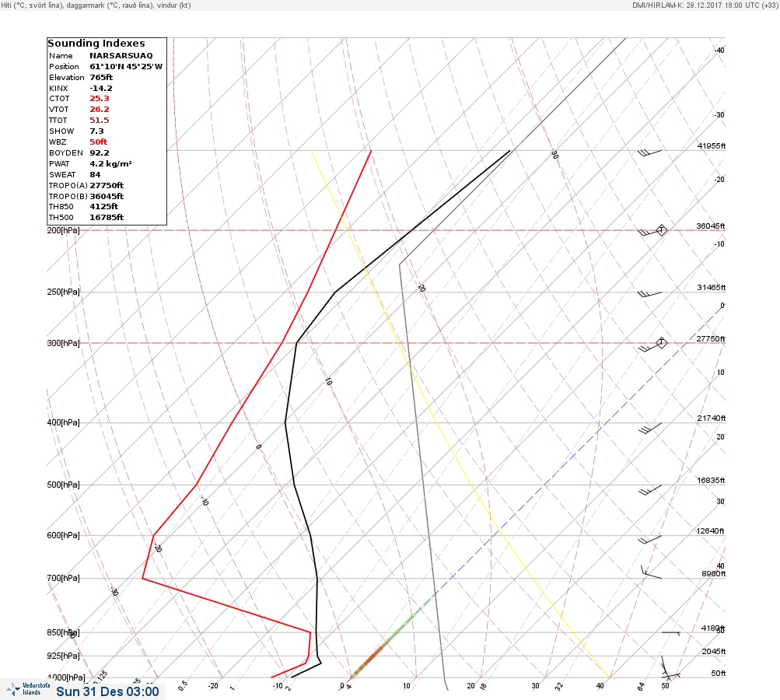Click the 300[hPa] pressure label
780x700 pixels.
point(63,343)
